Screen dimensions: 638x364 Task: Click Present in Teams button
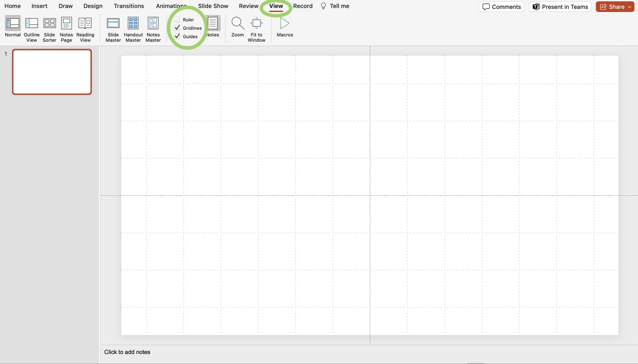[560, 7]
